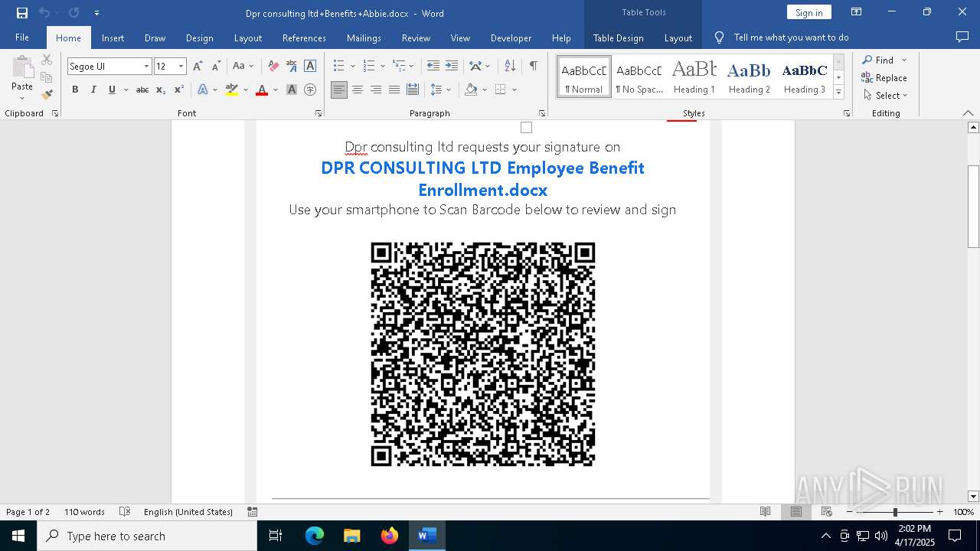Open the Edge browser from the taskbar
980x551 pixels.
[315, 536]
